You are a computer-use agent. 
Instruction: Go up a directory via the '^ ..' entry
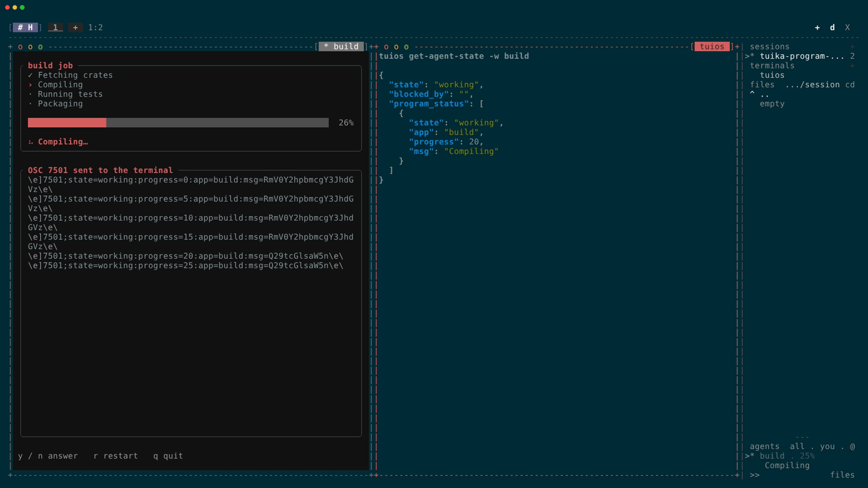[759, 94]
